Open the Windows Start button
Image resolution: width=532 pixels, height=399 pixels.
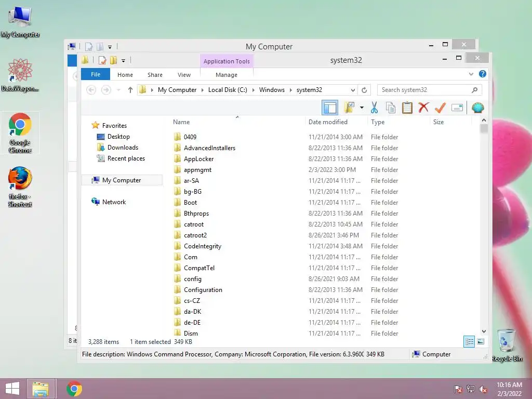12,389
